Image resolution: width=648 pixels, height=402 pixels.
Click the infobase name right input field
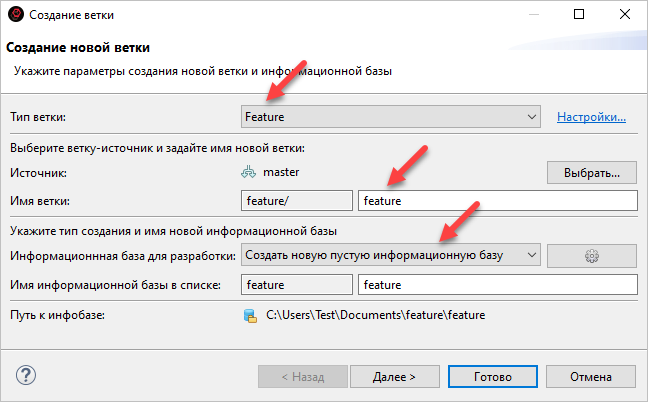(x=497, y=285)
